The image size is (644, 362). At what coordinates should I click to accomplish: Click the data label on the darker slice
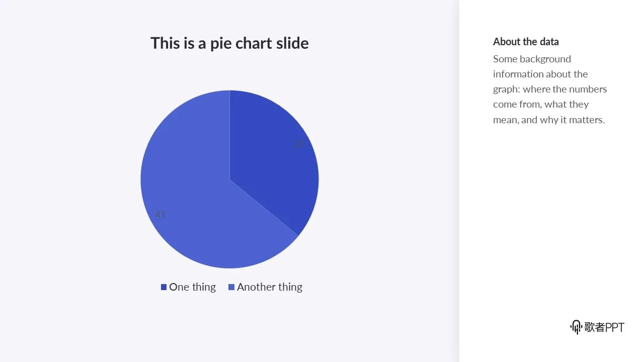point(299,144)
